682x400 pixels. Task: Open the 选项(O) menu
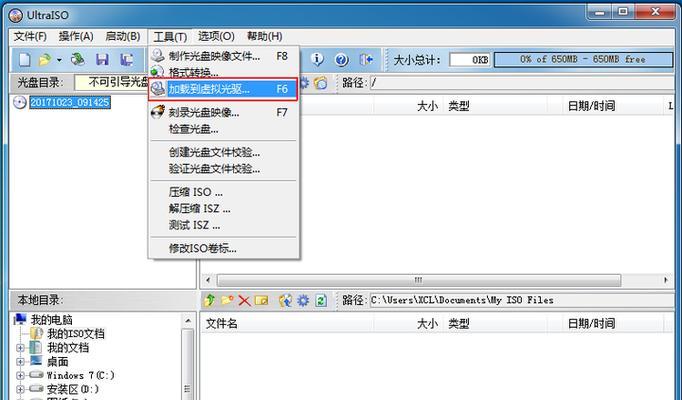(216, 36)
